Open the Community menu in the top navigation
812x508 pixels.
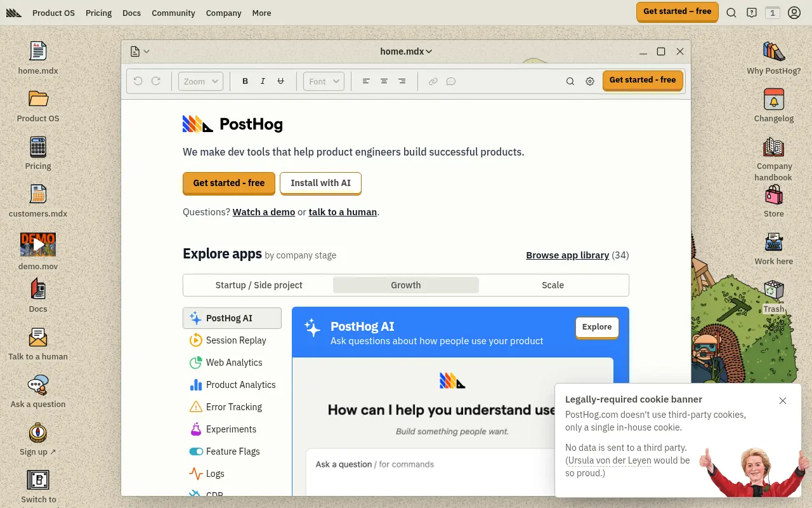pyautogui.click(x=173, y=13)
